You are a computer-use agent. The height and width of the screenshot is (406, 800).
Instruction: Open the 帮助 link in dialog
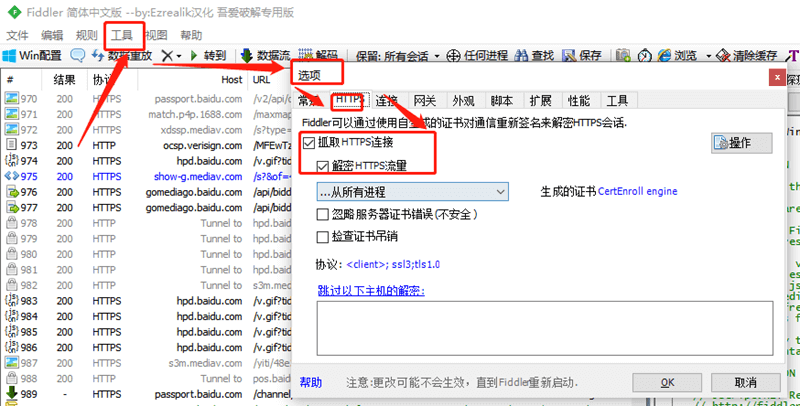311,383
